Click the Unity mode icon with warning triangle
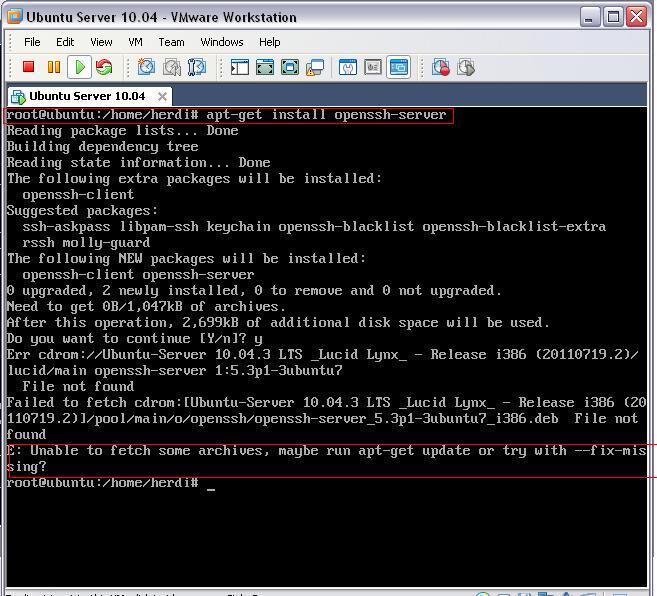Screen dimensions: 657x596 pos(315,67)
